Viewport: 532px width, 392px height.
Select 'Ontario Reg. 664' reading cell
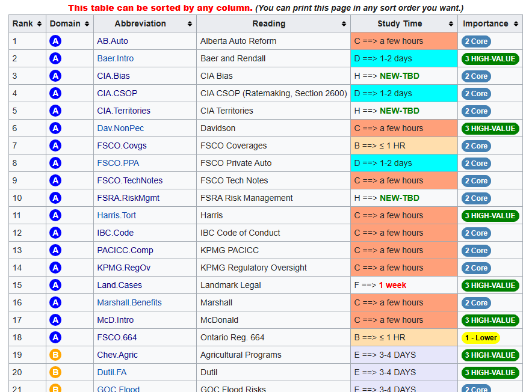(x=273, y=337)
